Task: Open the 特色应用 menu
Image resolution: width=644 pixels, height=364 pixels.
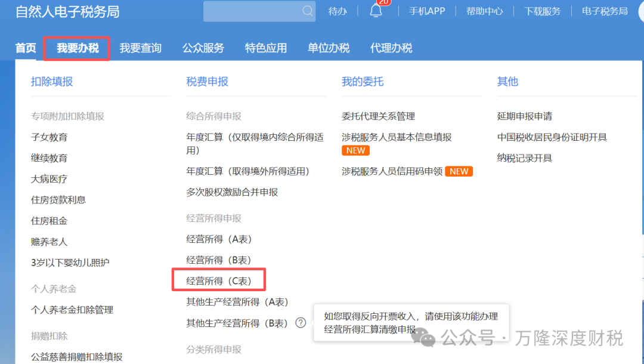Action: point(266,48)
